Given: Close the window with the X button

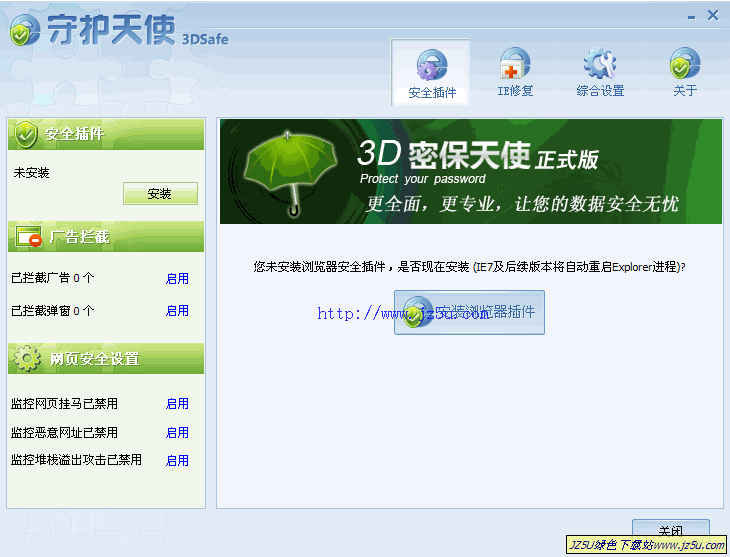Looking at the screenshot, I should pyautogui.click(x=713, y=15).
